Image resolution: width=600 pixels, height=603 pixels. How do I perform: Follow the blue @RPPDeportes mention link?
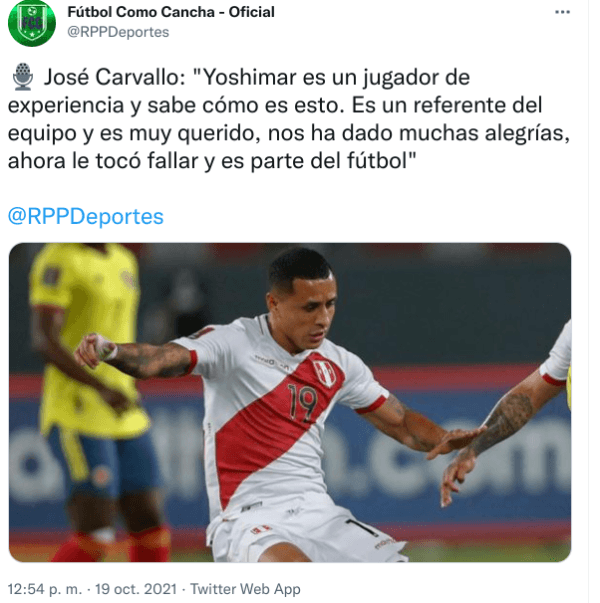click(x=86, y=217)
